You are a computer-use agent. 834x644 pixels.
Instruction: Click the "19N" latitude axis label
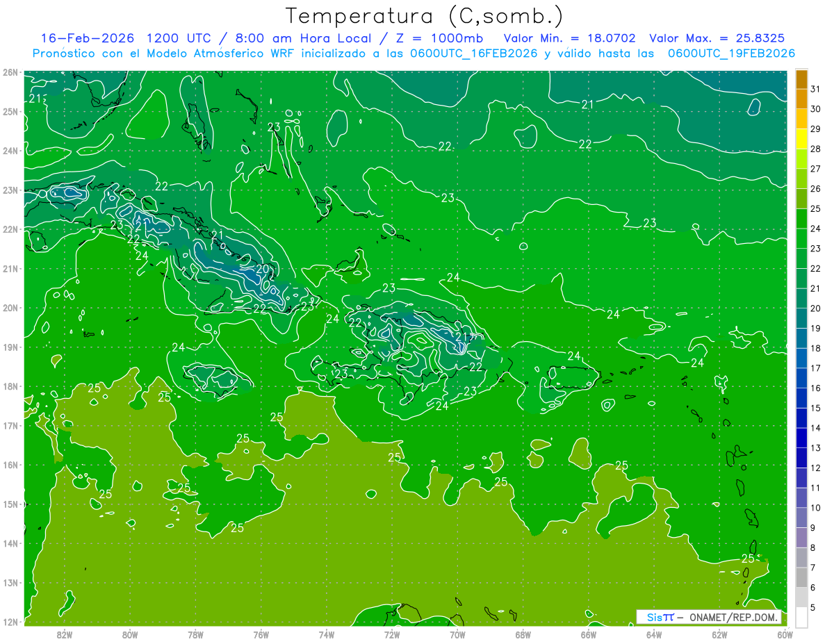point(10,347)
